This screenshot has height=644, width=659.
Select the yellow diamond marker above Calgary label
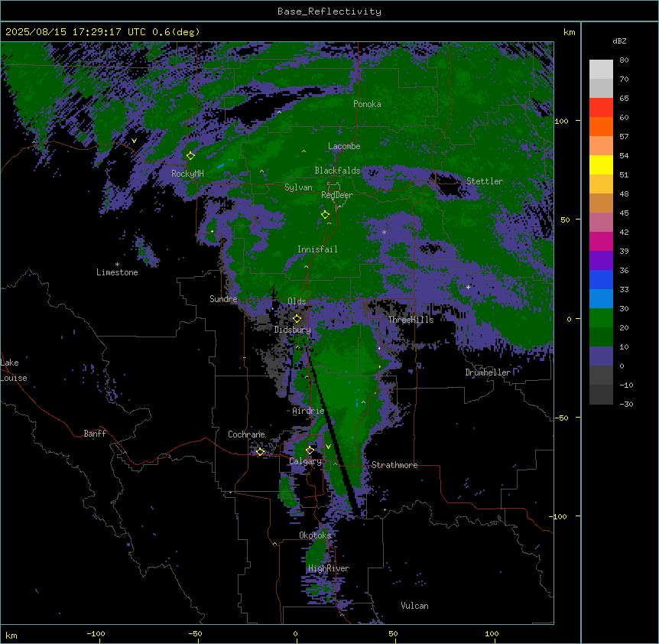310,450
